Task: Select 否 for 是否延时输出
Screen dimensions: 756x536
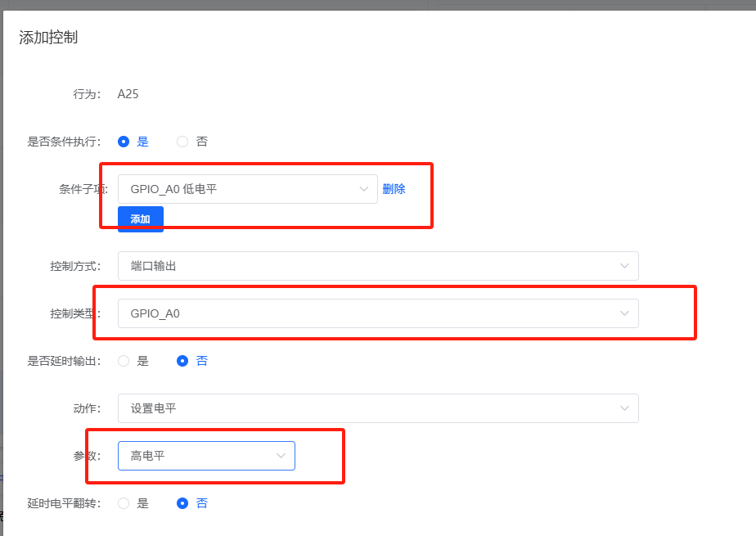Action: [182, 360]
